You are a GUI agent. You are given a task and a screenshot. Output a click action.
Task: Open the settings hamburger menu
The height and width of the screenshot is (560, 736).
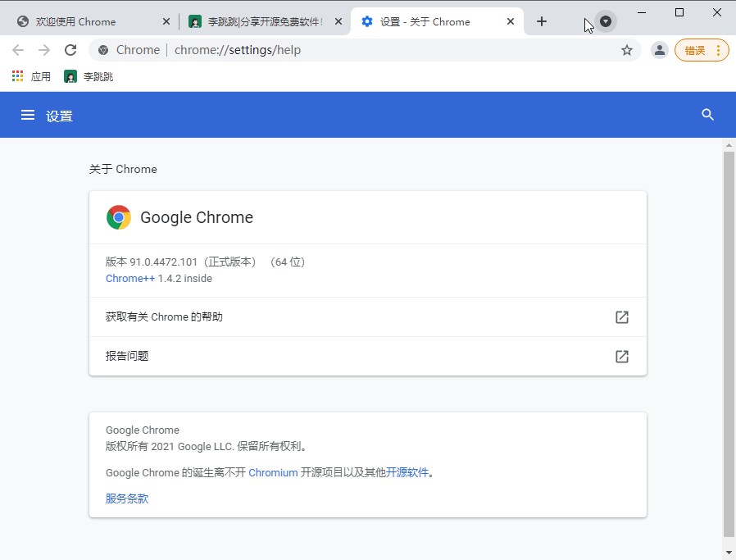pos(28,115)
